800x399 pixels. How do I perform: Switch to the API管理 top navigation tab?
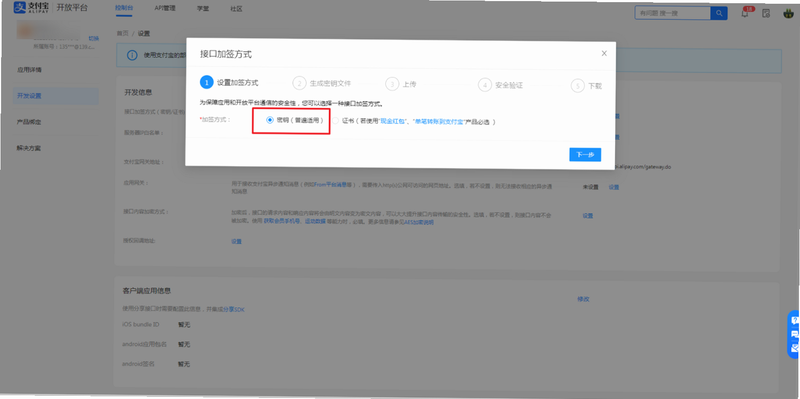coord(165,9)
